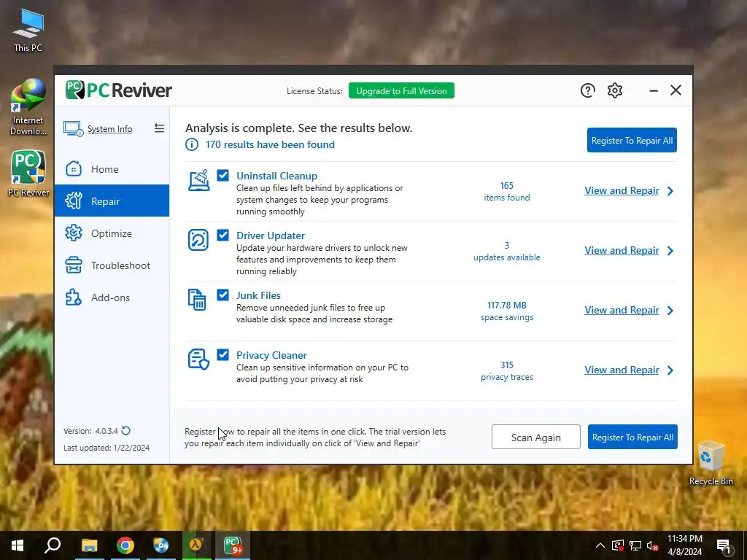
Task: Click chevron arrow in Driver Updater row
Action: tap(670, 251)
